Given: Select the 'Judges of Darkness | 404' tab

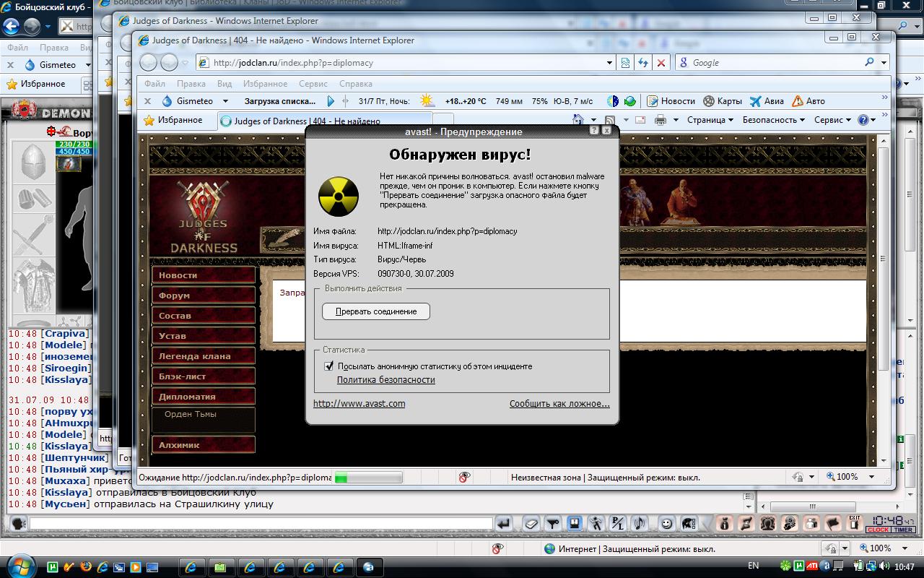Looking at the screenshot, I should pyautogui.click(x=325, y=121).
